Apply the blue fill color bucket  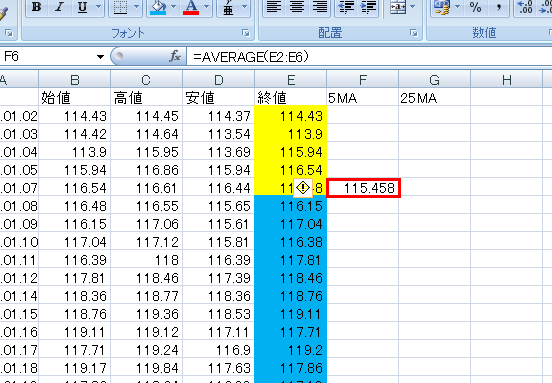pos(158,7)
